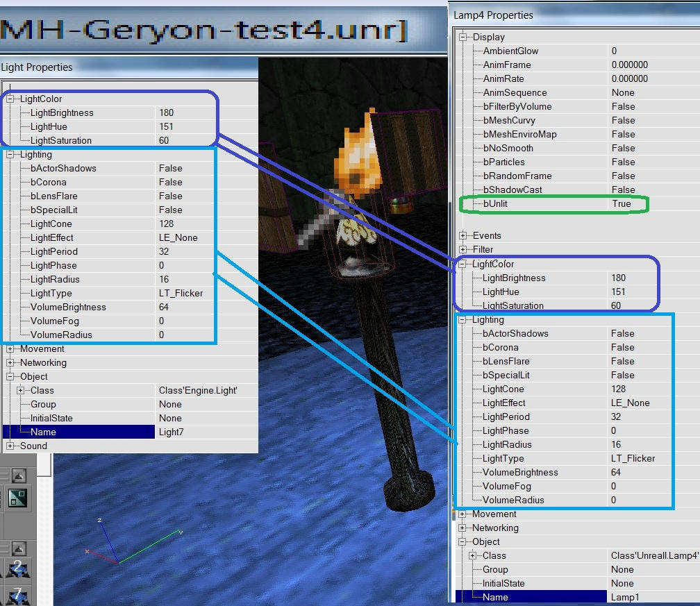700x606 pixels.
Task: Click the teal two-squares tool icon in the toolbox
Action: point(18,498)
